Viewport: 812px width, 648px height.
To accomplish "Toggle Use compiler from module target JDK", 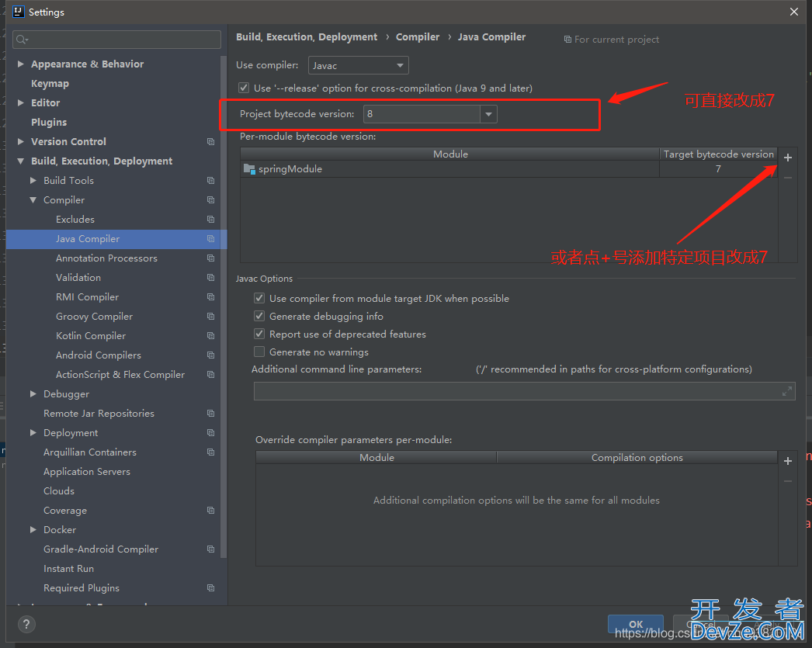I will (259, 298).
